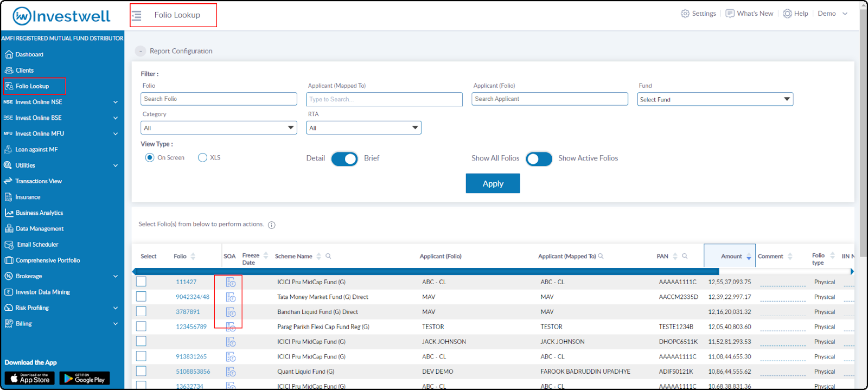Open the Category dropdown
This screenshot has height=390, width=868.
pos(219,128)
